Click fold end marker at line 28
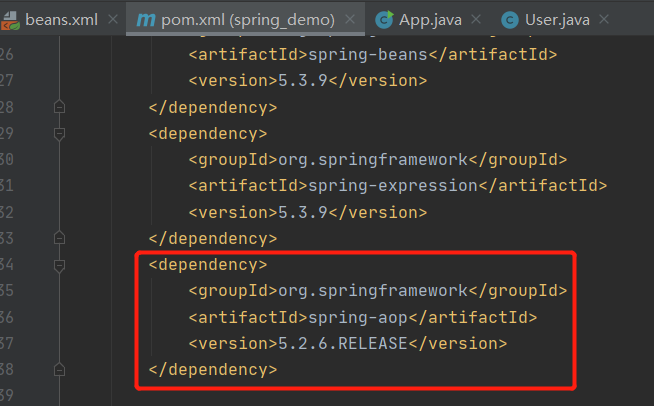 pyautogui.click(x=59, y=107)
